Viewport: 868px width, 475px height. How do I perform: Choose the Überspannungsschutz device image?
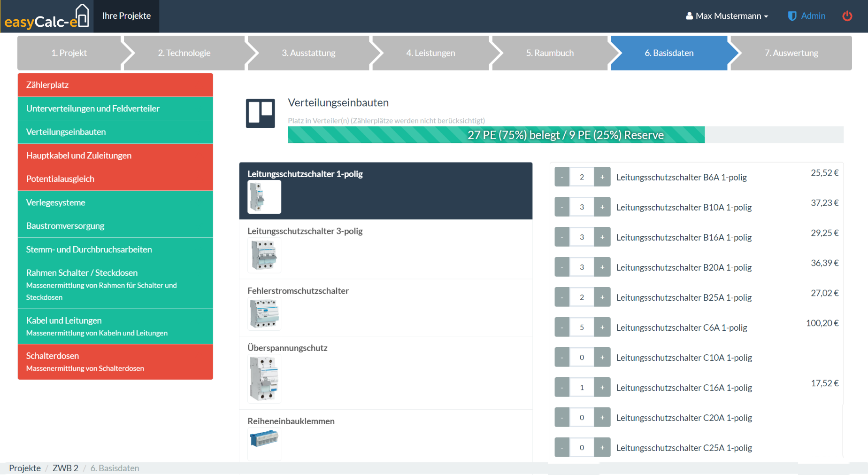(264, 379)
